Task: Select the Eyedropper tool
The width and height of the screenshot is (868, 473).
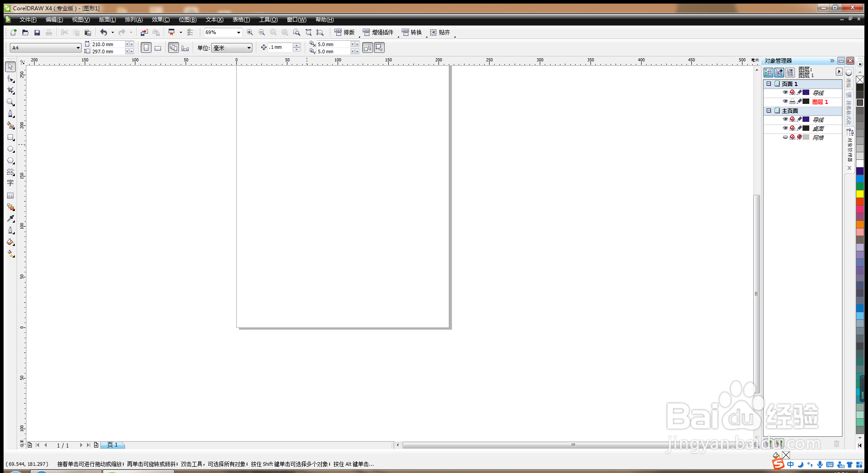Action: coord(10,219)
